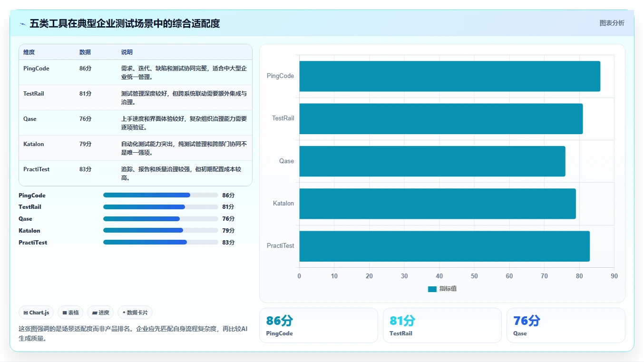
Task: Click the 83分 value beside PractiTest progress
Action: pos(228,243)
